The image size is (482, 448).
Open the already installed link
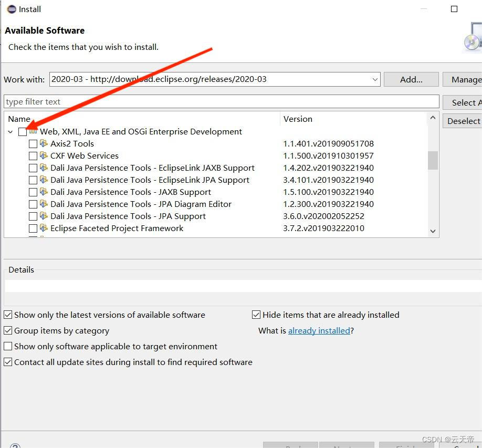(319, 330)
